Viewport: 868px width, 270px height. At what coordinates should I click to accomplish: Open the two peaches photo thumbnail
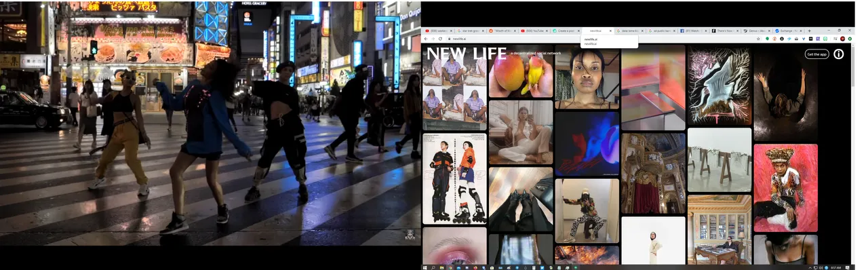pyautogui.click(x=520, y=71)
